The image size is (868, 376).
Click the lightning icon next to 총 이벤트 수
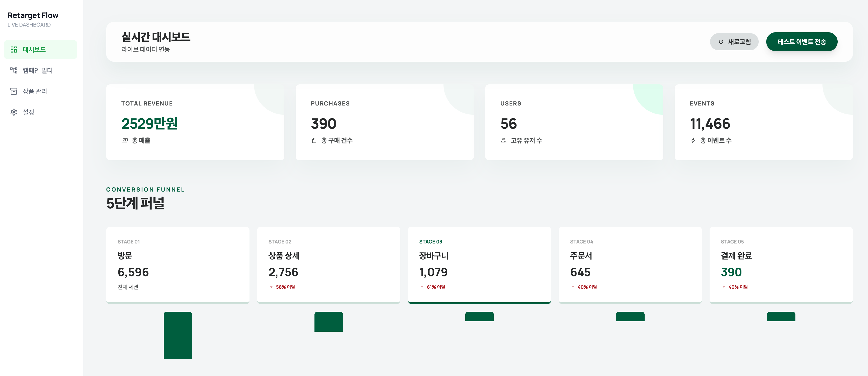(x=693, y=141)
